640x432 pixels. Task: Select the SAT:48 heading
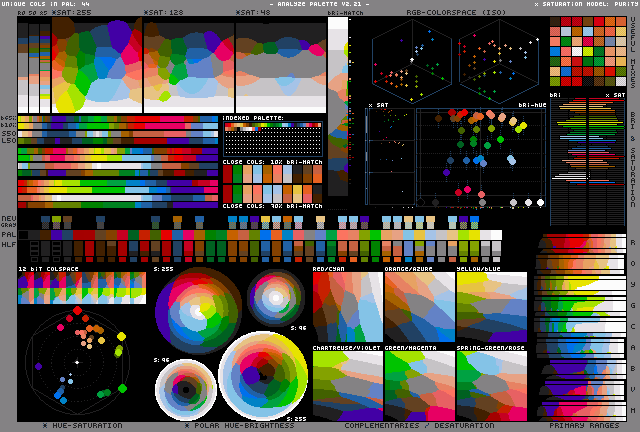[x=253, y=12]
